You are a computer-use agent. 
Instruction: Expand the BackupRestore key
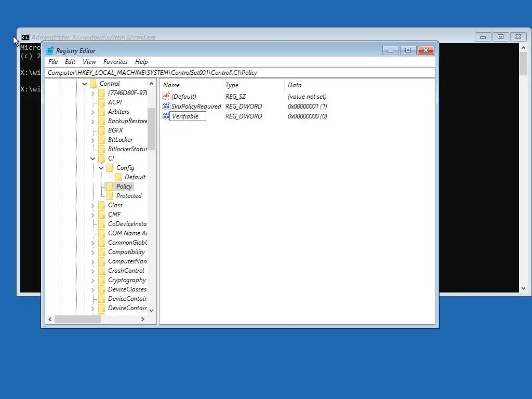(92, 121)
